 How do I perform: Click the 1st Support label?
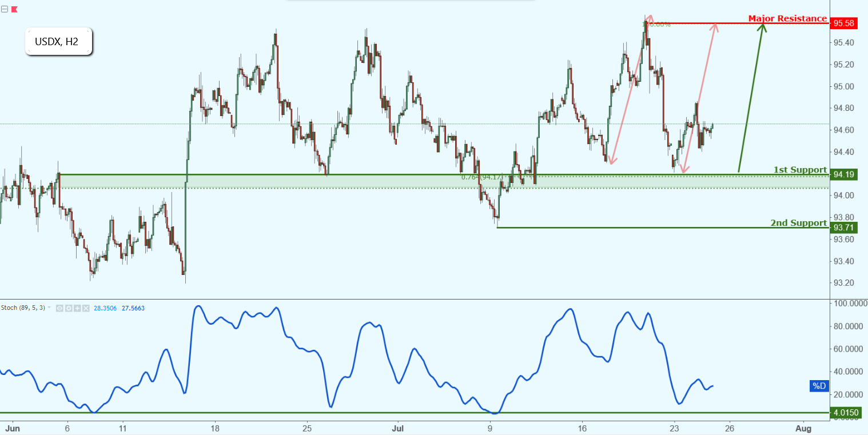[x=800, y=170]
